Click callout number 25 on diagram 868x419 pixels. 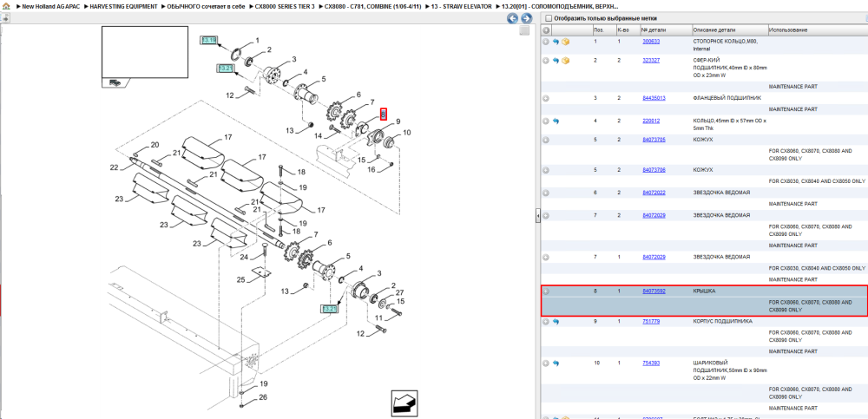click(x=240, y=279)
